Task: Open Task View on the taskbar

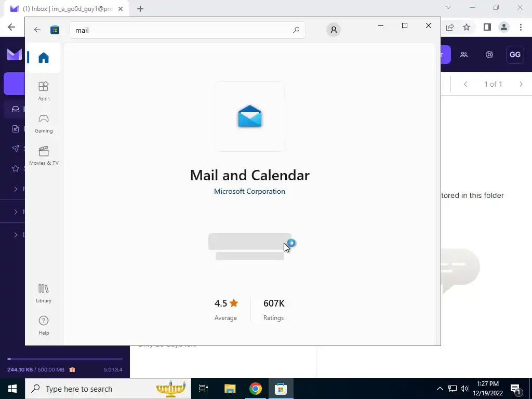Action: pos(204,389)
